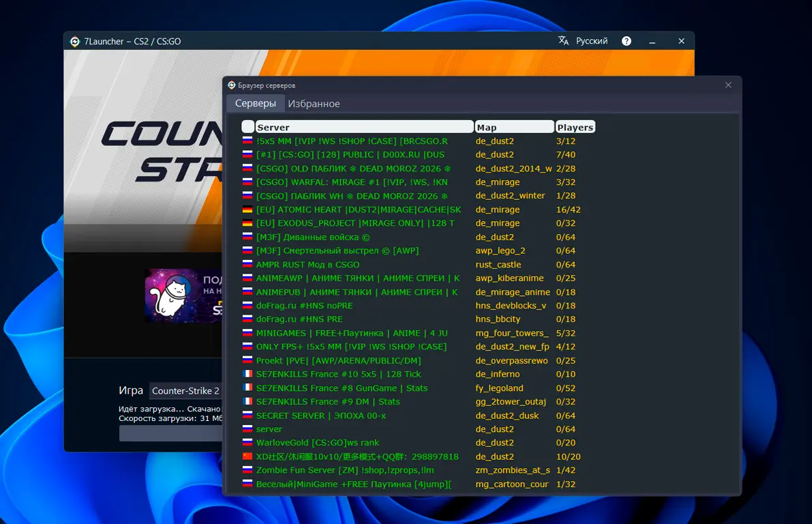Click the download progress bar

pos(170,433)
